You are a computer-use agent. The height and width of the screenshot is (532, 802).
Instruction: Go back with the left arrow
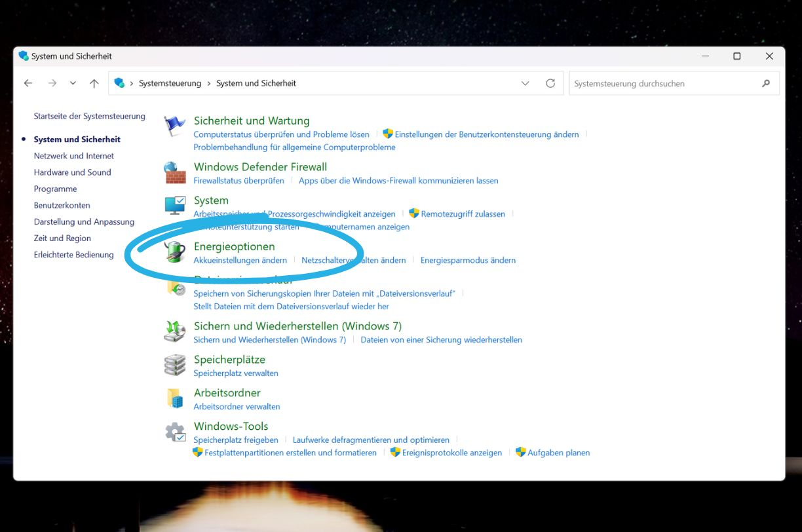click(x=28, y=83)
